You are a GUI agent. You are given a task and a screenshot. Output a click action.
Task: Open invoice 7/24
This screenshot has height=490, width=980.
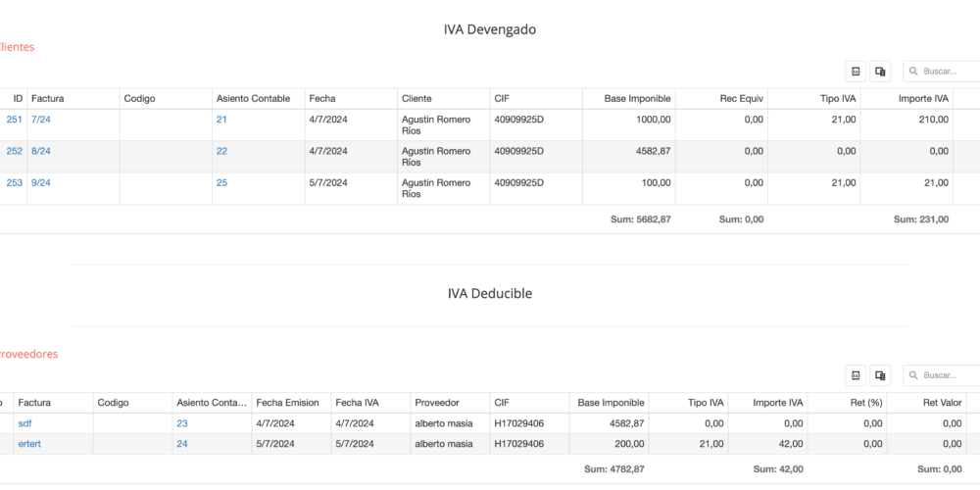pyautogui.click(x=40, y=120)
